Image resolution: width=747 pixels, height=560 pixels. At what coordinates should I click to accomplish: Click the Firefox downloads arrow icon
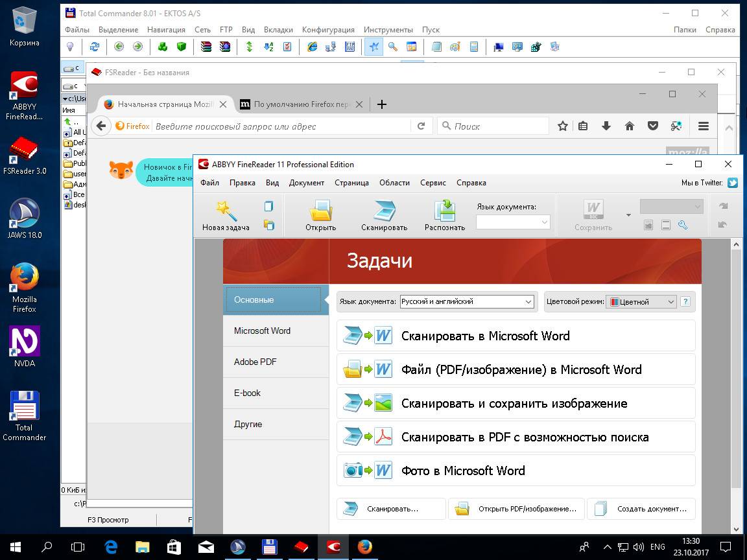pyautogui.click(x=606, y=126)
